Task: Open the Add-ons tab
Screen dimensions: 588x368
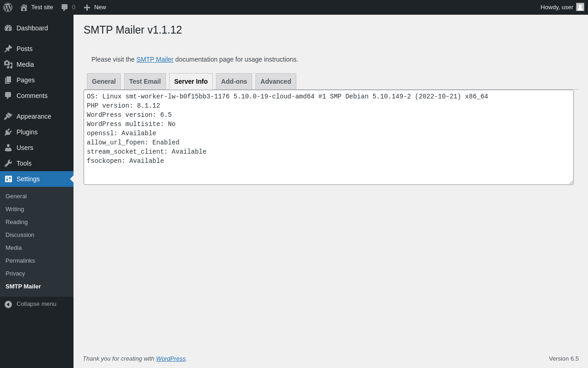Action: point(234,81)
